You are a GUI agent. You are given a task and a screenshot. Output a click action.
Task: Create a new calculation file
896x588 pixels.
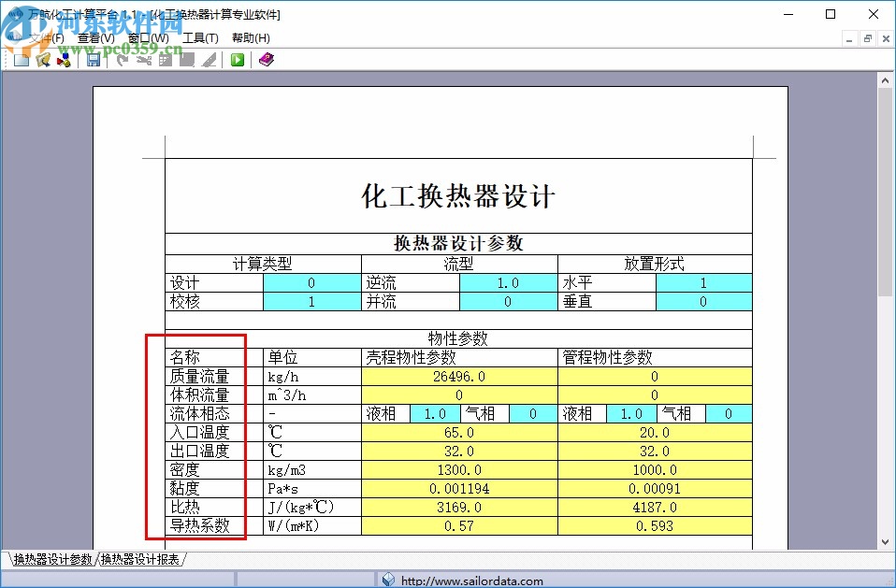coord(21,59)
